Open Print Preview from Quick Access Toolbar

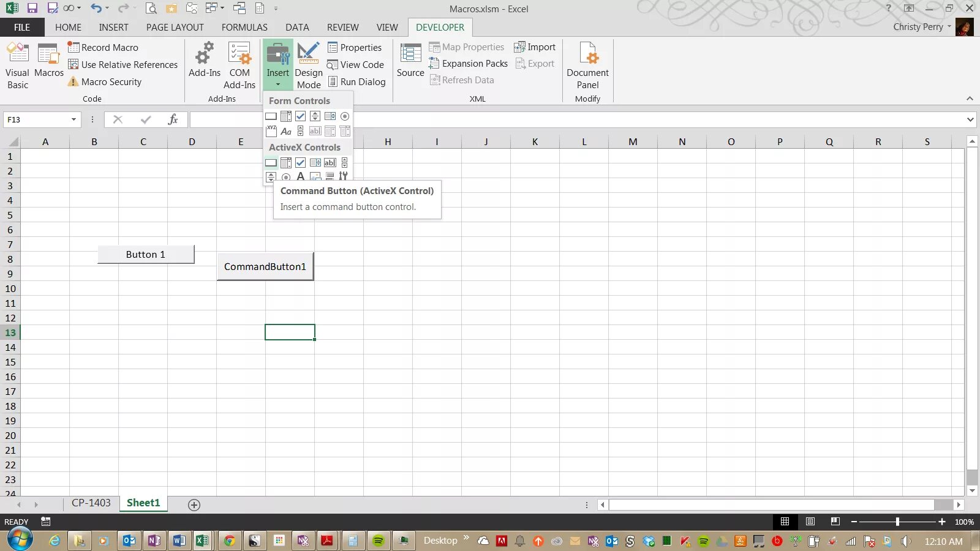point(151,9)
